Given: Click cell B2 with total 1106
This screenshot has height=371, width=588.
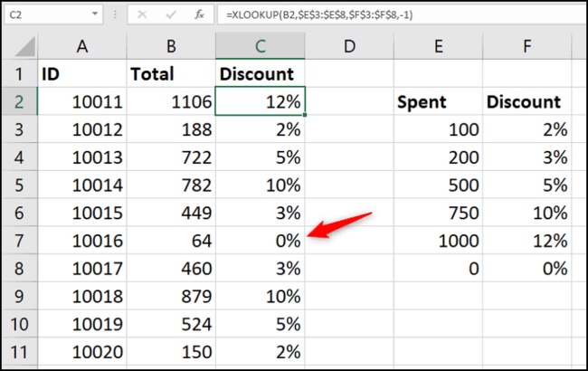Looking at the screenshot, I should 170,102.
